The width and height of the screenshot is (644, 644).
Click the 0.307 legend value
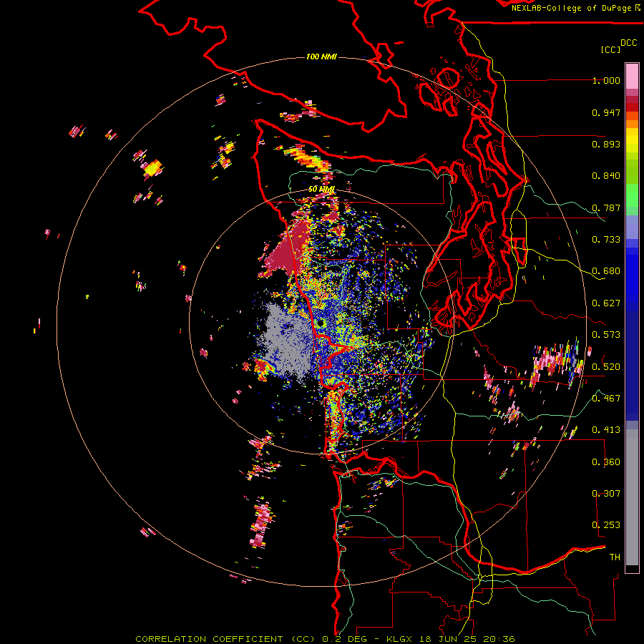pos(606,494)
